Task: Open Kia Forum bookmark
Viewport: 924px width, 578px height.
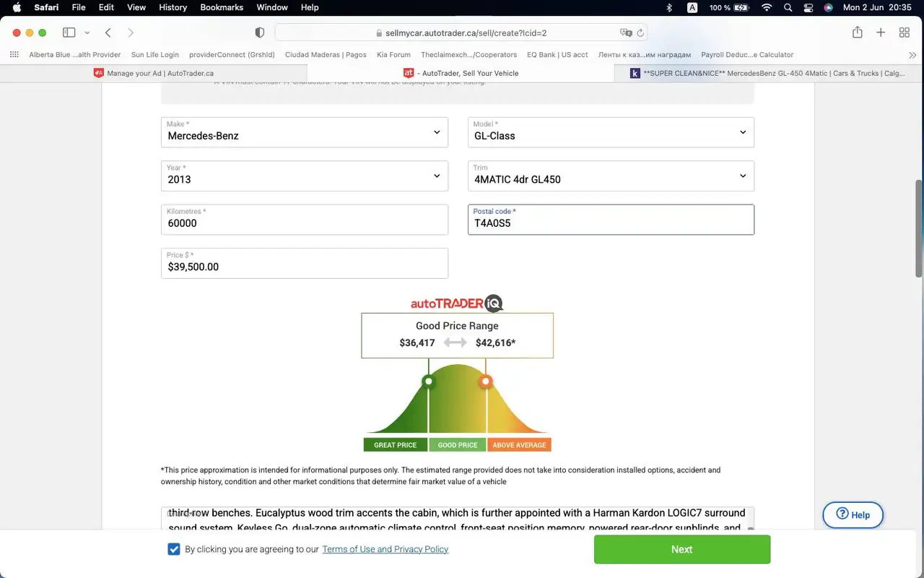Action: [x=393, y=54]
